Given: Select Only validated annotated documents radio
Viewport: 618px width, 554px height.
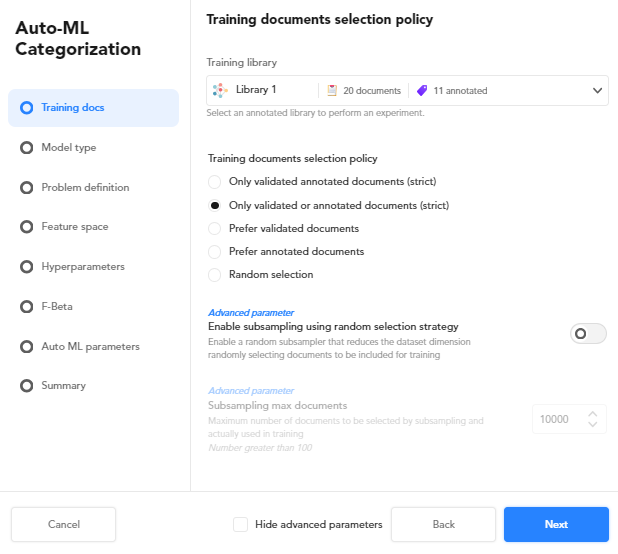Looking at the screenshot, I should tap(214, 182).
